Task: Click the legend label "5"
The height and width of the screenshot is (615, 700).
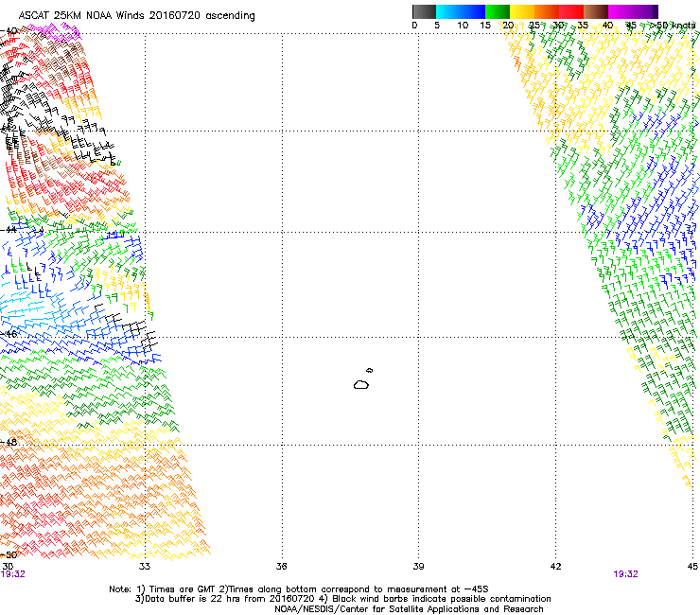Action: (437, 26)
